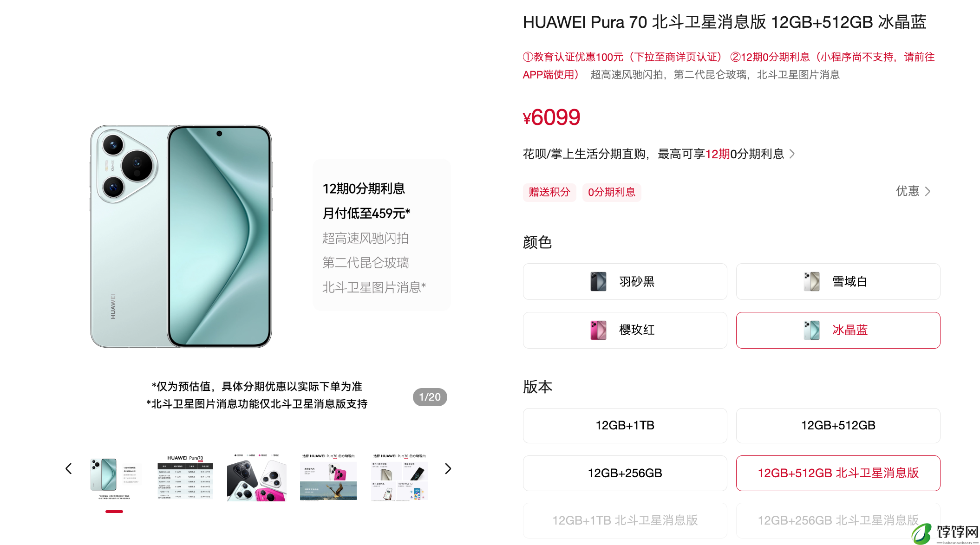The height and width of the screenshot is (545, 980).
Task: Open the Pura70 price table thumbnail
Action: point(185,477)
